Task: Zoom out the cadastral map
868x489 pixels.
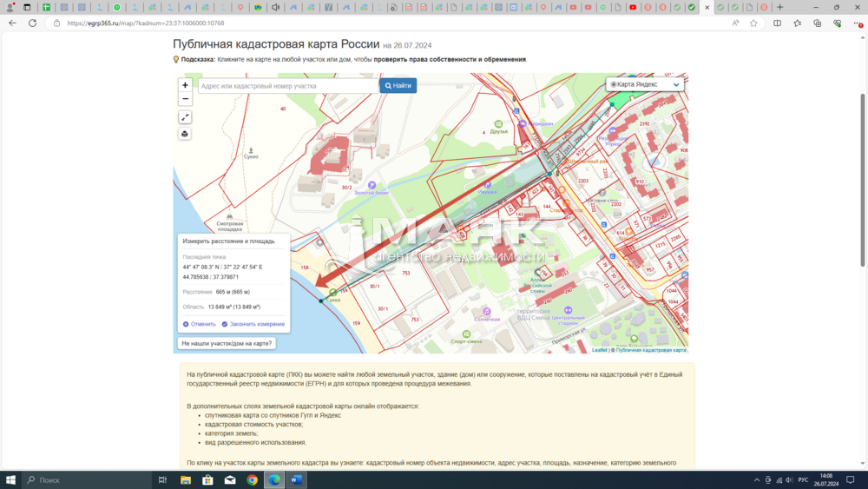Action: [185, 99]
